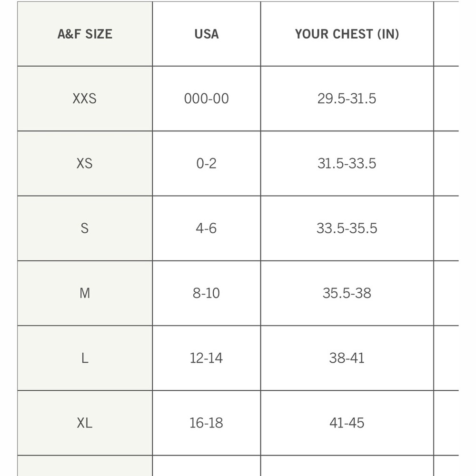Viewport: 476px width, 476px height.
Task: Click the 29.5-31.5 chest measurement
Action: 347,99
